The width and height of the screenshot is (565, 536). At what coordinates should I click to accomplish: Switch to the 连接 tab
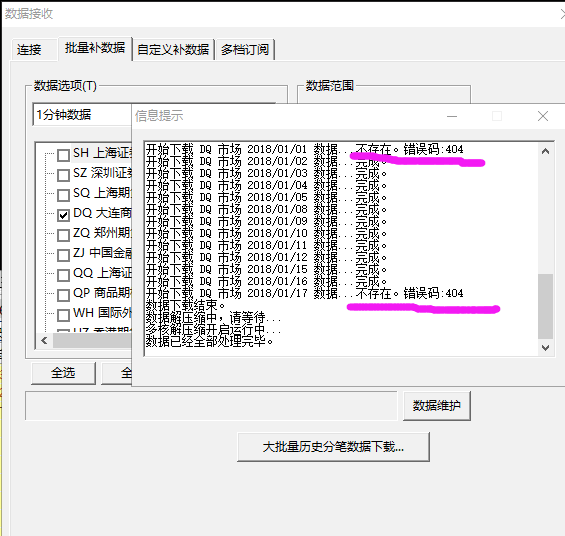coord(29,49)
